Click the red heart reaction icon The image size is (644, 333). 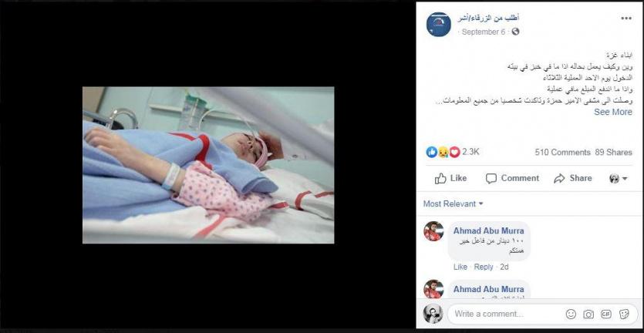(455, 153)
